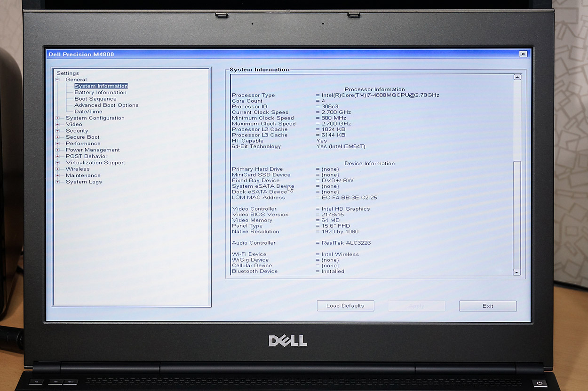Select the Wireless category label
This screenshot has height=391, width=588.
pyautogui.click(x=78, y=169)
